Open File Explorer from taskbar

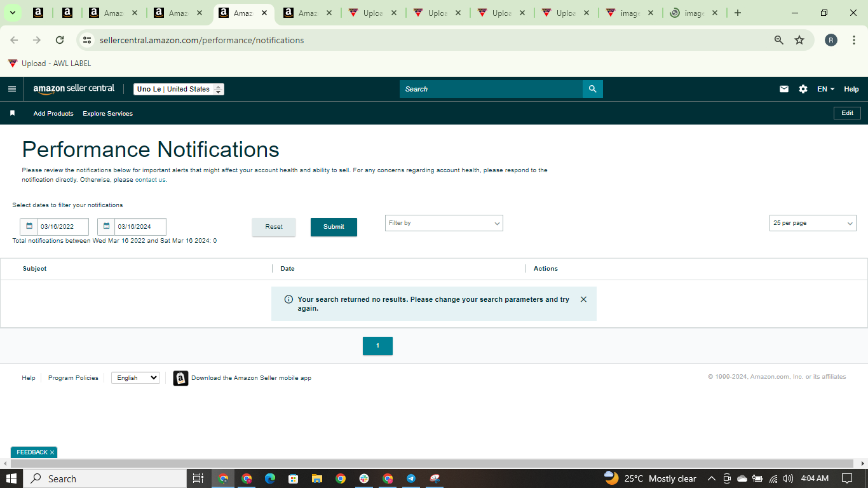tap(317, 478)
